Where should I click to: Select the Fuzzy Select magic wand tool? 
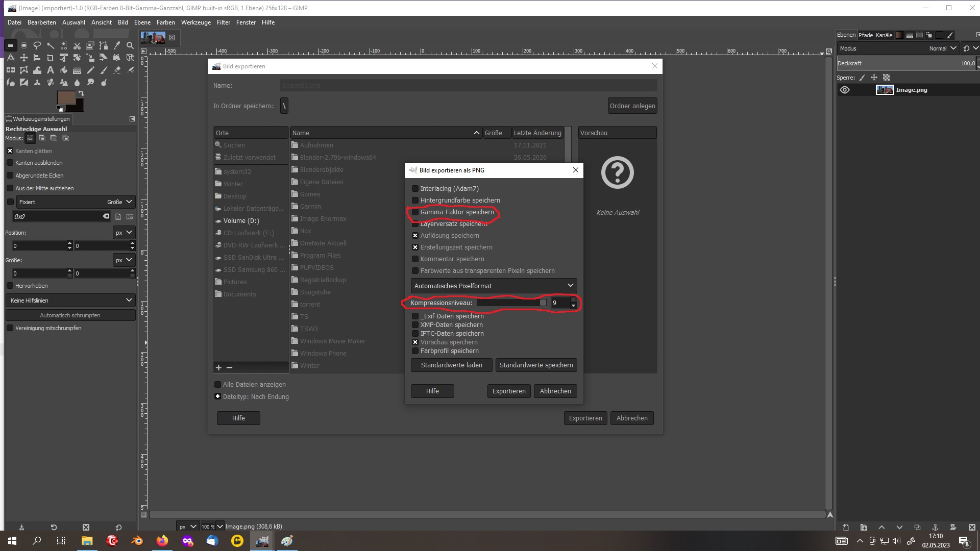[50, 45]
